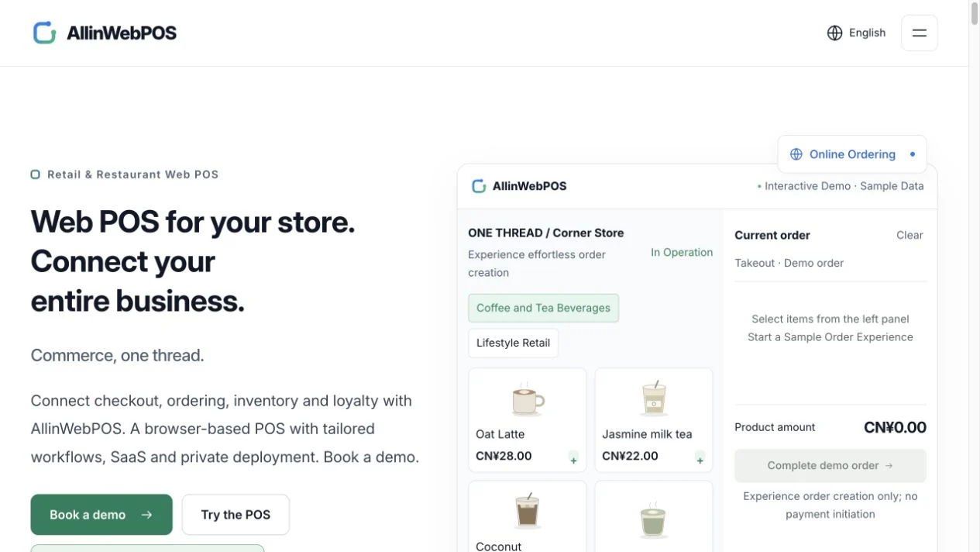
Task: Click the 'Commerce, one thread.' tagline
Action: pyautogui.click(x=117, y=356)
